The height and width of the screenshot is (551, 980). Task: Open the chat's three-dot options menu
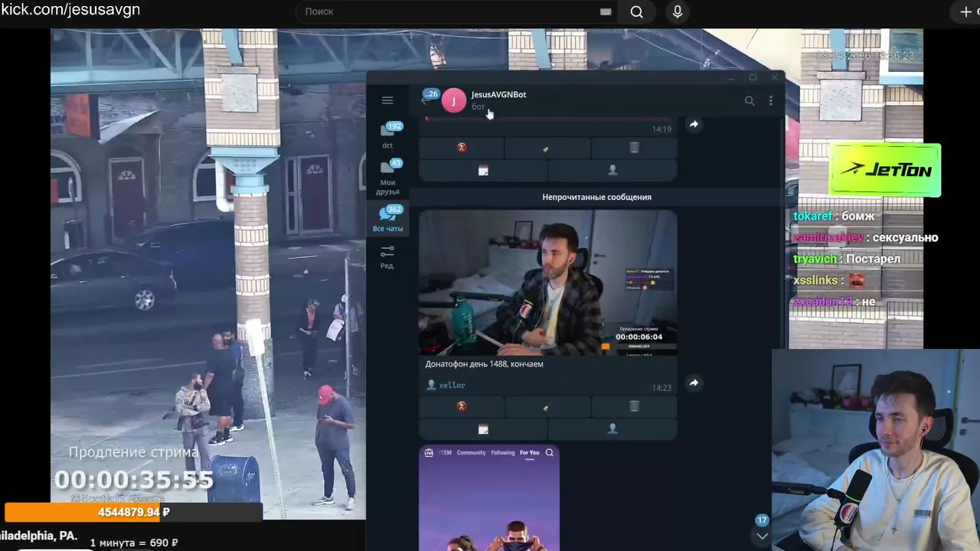[x=771, y=100]
